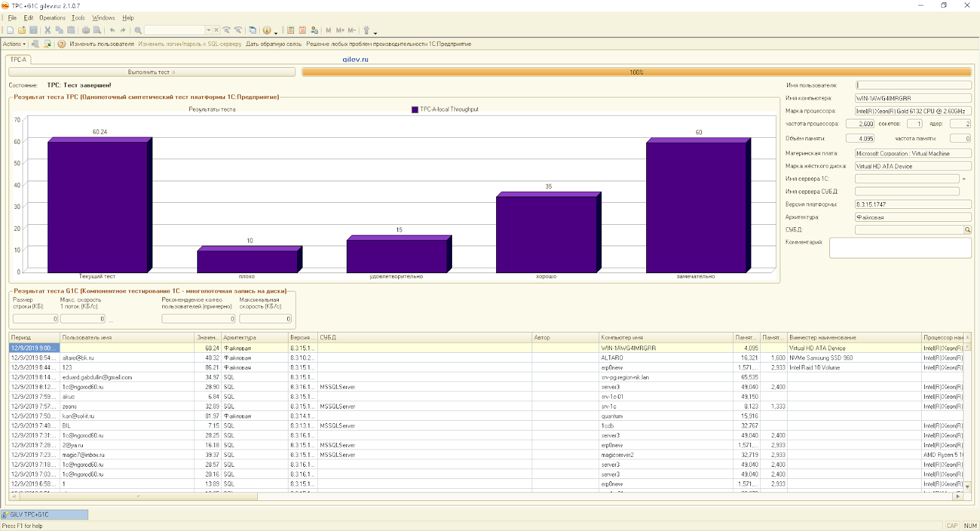The height and width of the screenshot is (531, 980).
Task: Open the Help menu
Action: (x=128, y=18)
